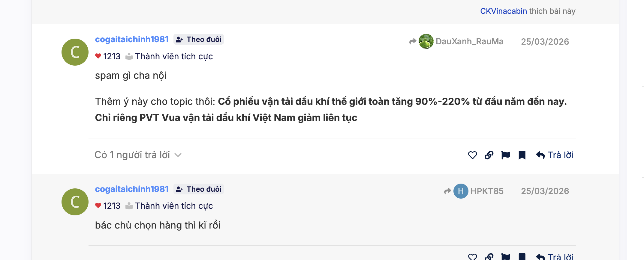Follow cogaitaichinh1981 via first Theo đuôi button
Image resolution: width=644 pixels, height=260 pixels.
[199, 40]
